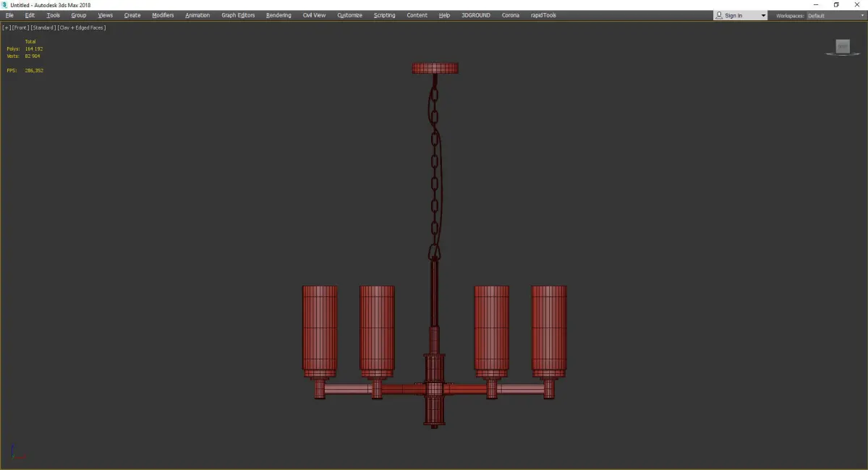The image size is (868, 470).
Task: Click the [Standard] viewport quality label
Action: pyautogui.click(x=43, y=27)
